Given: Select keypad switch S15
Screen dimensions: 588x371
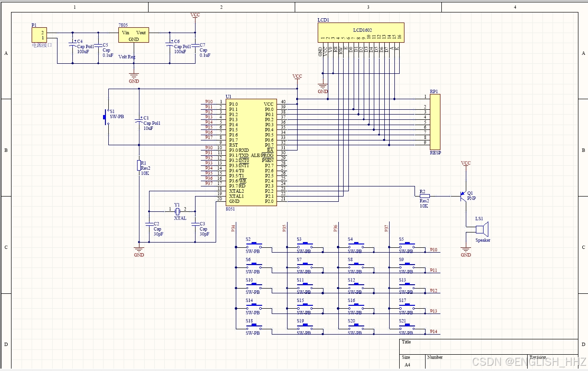Looking at the screenshot, I should point(304,307).
